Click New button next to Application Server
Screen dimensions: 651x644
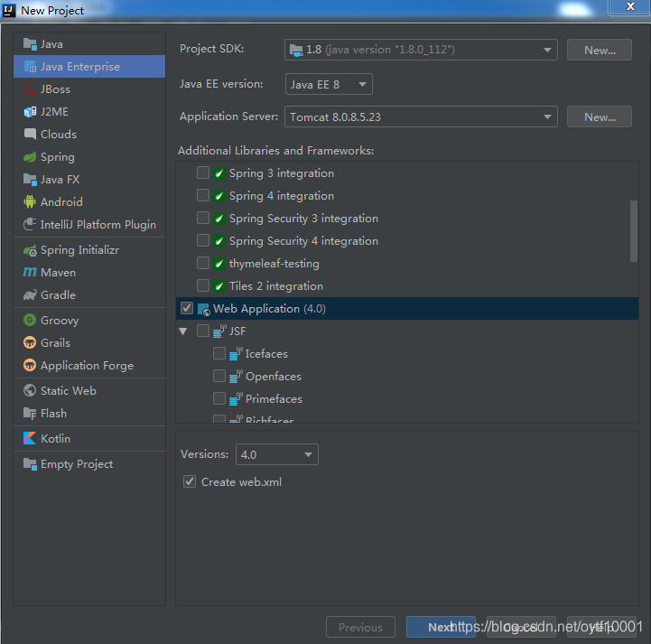coord(600,117)
